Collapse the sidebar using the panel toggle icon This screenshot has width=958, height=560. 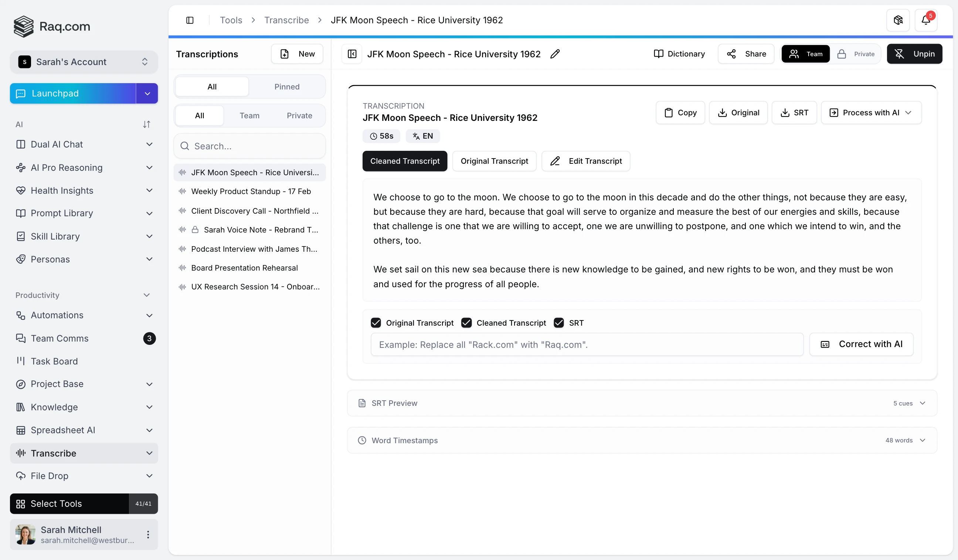tap(190, 20)
